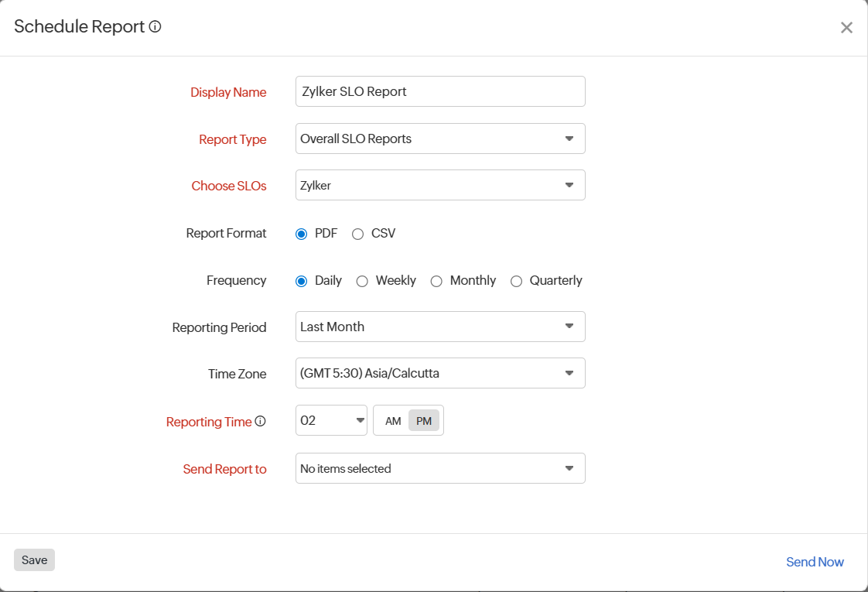Image resolution: width=868 pixels, height=592 pixels.
Task: Select the PDF report format
Action: click(x=302, y=234)
